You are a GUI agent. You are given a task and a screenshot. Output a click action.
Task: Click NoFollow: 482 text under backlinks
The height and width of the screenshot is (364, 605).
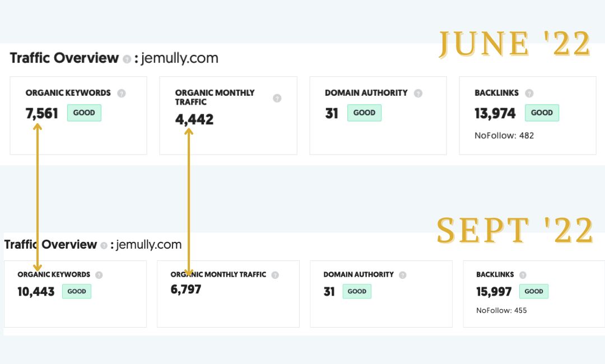pyautogui.click(x=504, y=136)
